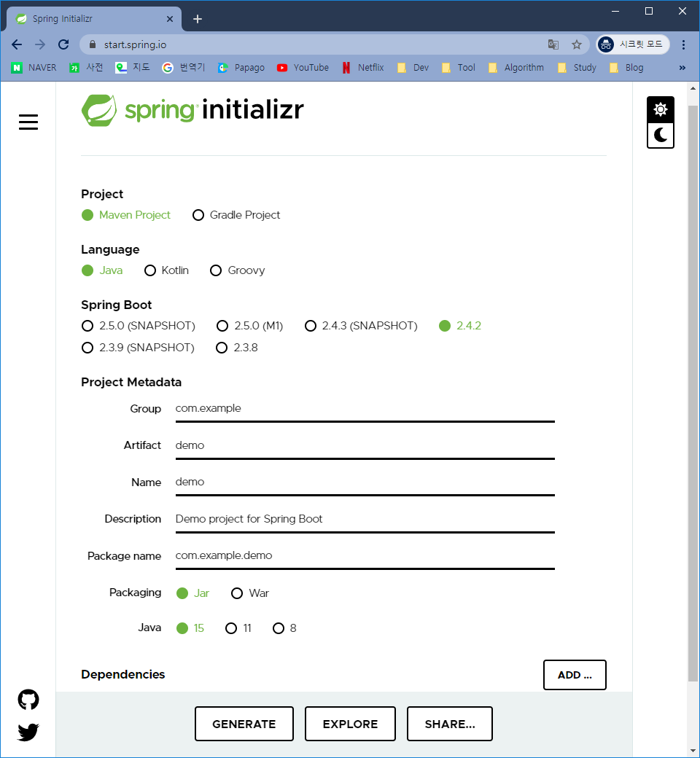
Task: Reload the page
Action: [x=63, y=44]
